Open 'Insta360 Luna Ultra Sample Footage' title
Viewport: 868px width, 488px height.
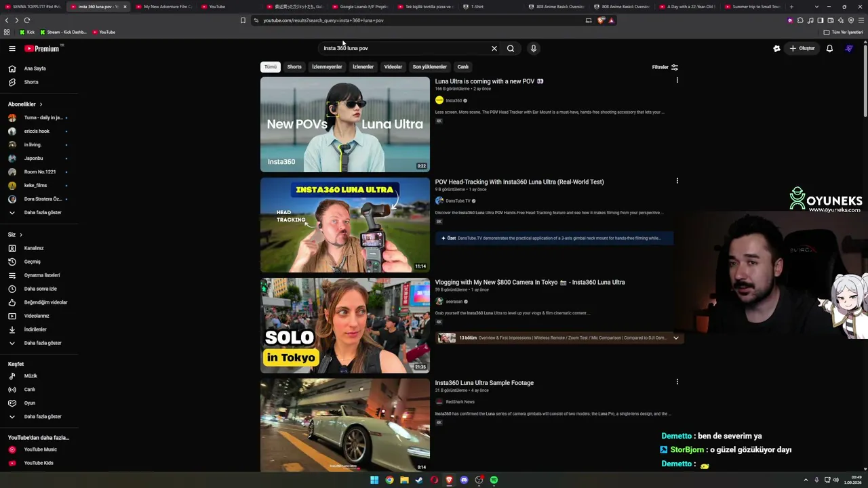point(484,383)
